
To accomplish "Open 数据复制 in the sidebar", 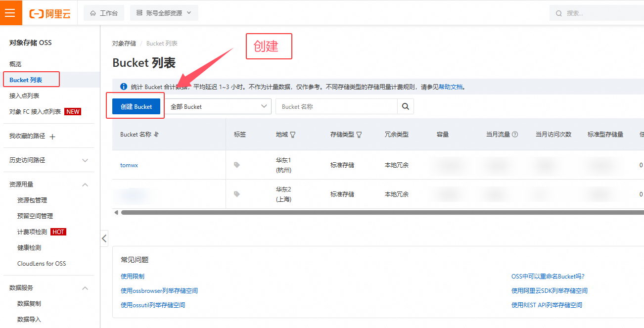I will (29, 304).
